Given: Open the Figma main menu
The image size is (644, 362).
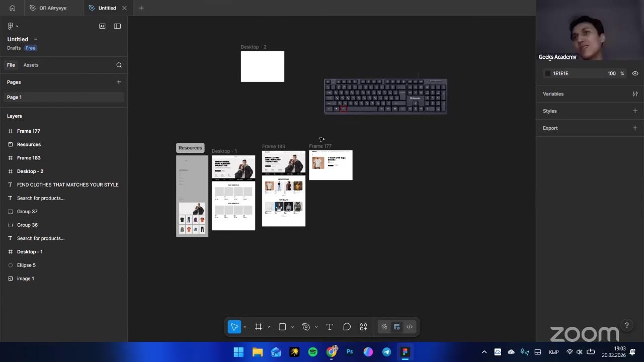Looking at the screenshot, I should (13, 26).
